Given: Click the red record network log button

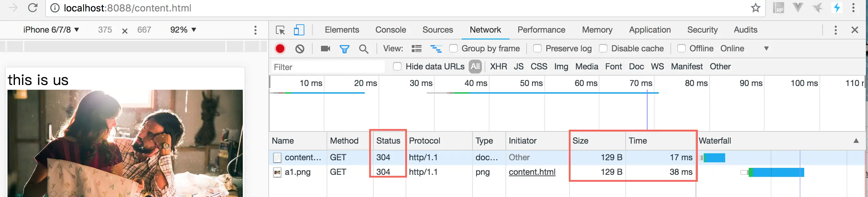Looking at the screenshot, I should click(x=280, y=49).
